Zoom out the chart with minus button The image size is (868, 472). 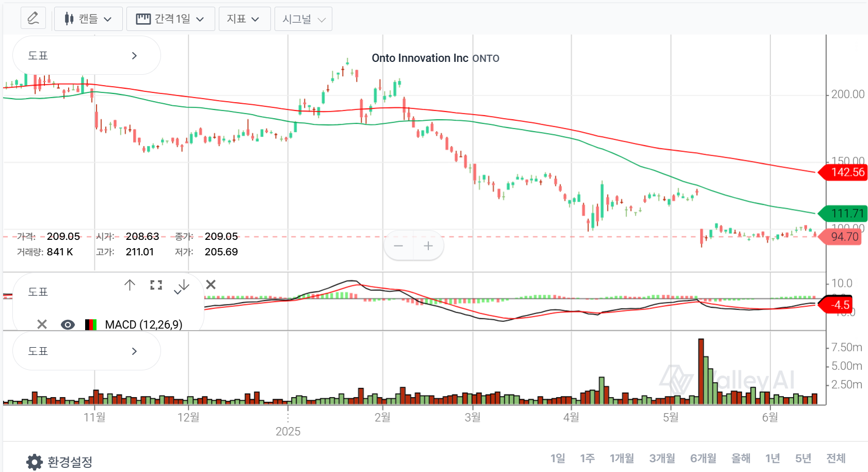398,246
